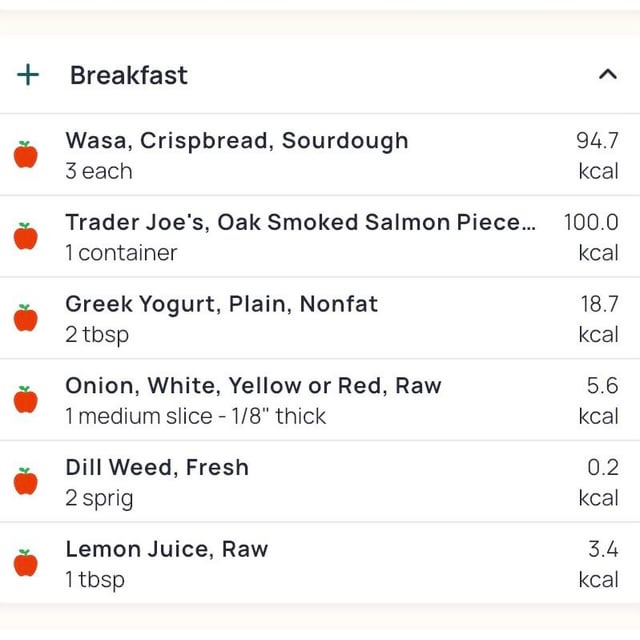Open Trader Joe's Oak Smoked Salmon entry
The height and width of the screenshot is (640, 640).
click(x=300, y=222)
